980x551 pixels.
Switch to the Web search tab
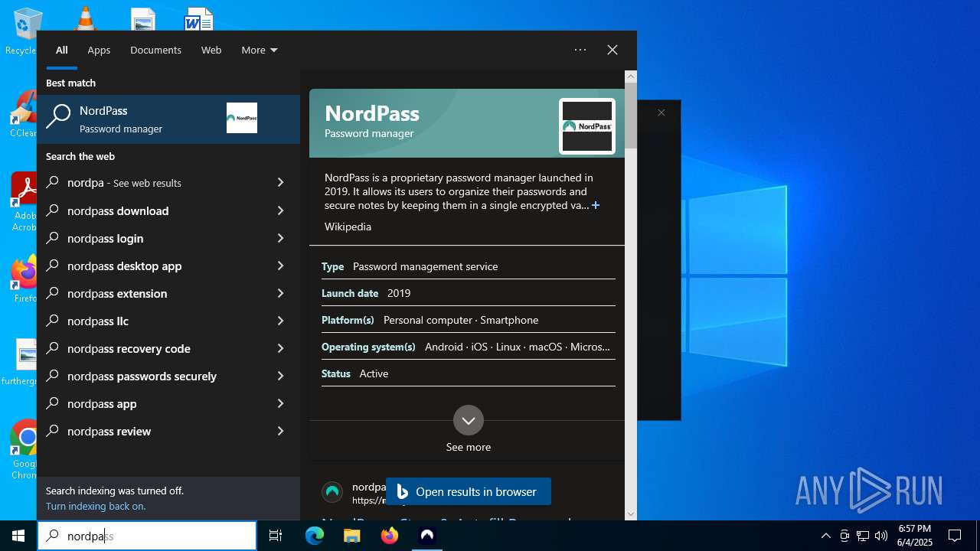tap(211, 50)
